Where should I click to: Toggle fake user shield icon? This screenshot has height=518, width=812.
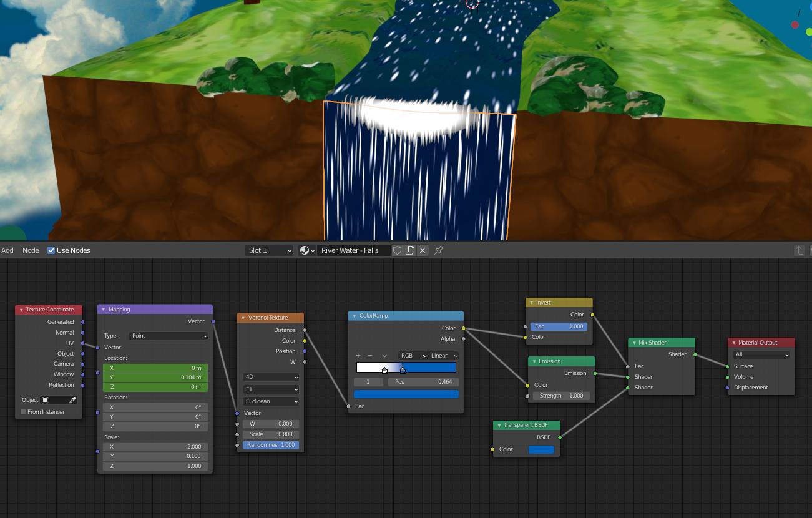pos(398,250)
